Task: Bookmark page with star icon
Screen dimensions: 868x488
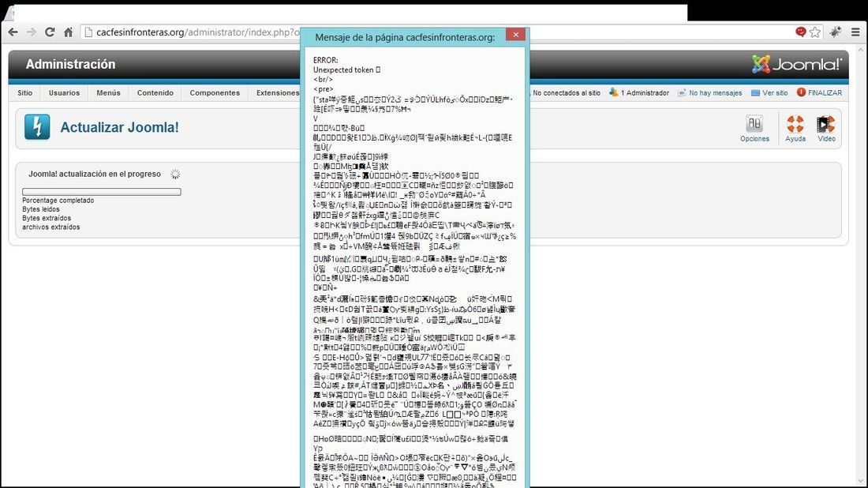Action: (x=815, y=32)
